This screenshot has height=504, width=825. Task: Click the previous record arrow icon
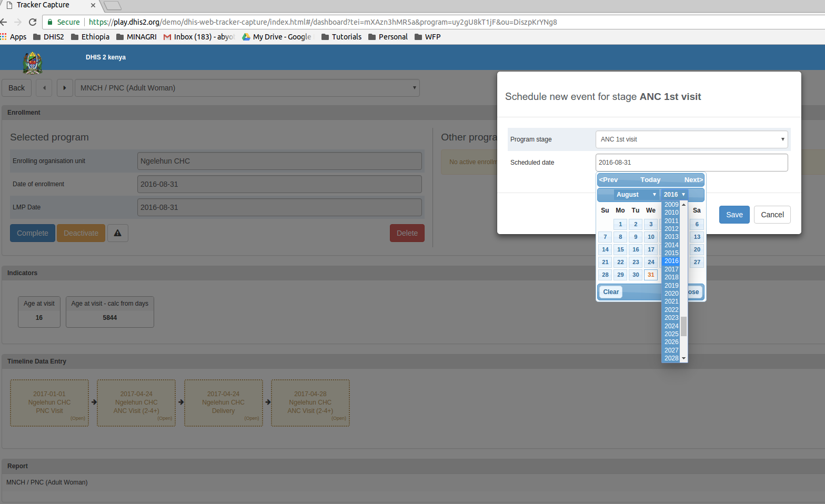[44, 88]
